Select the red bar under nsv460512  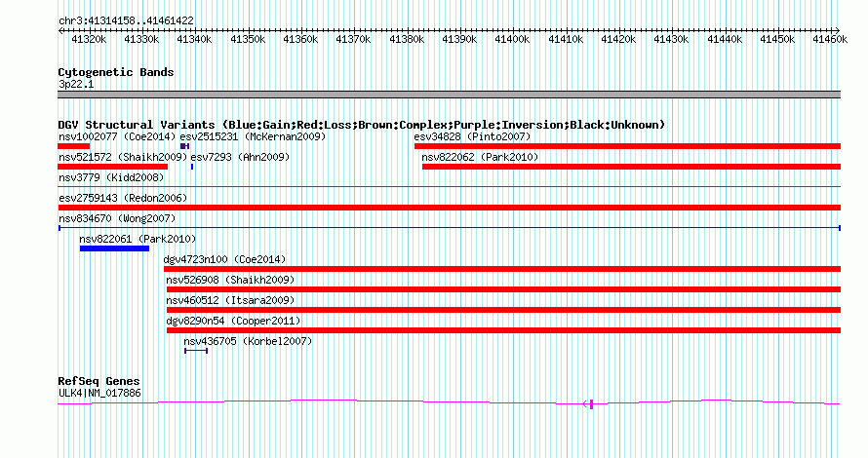[504, 310]
